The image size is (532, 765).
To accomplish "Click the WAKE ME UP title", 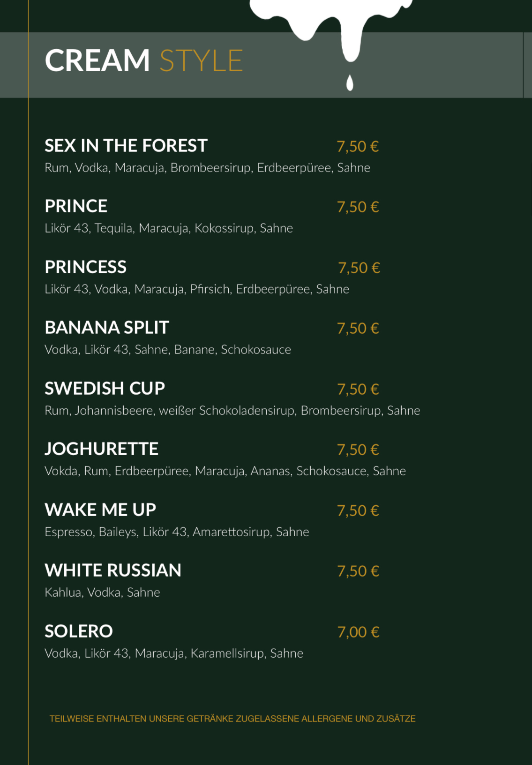I will 100,510.
